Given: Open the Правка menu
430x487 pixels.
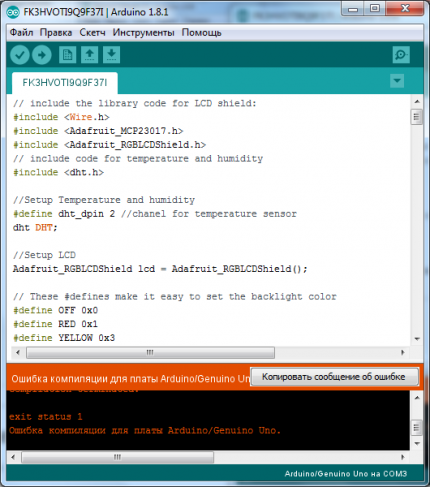Looking at the screenshot, I should [x=56, y=33].
